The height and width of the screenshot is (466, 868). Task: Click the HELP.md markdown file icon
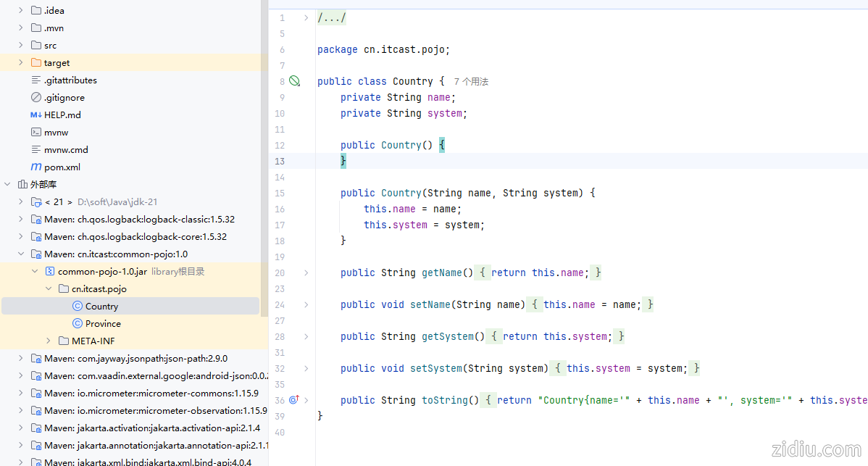pos(36,115)
